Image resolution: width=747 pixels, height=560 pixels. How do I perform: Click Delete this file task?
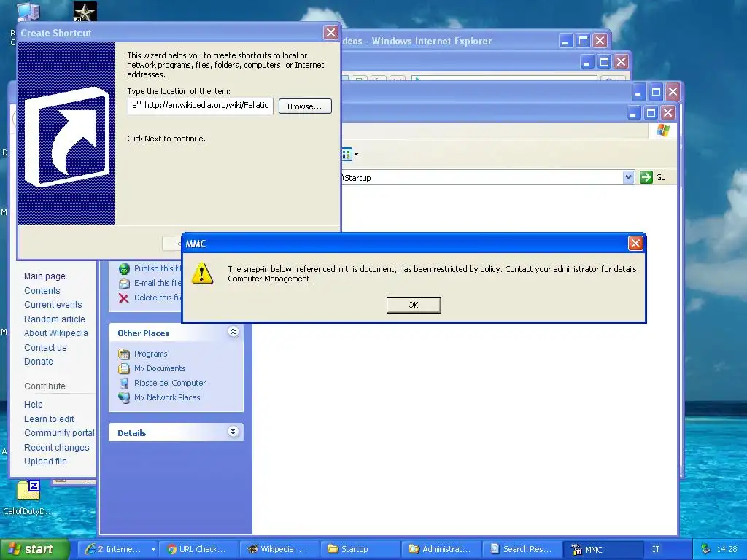[158, 297]
